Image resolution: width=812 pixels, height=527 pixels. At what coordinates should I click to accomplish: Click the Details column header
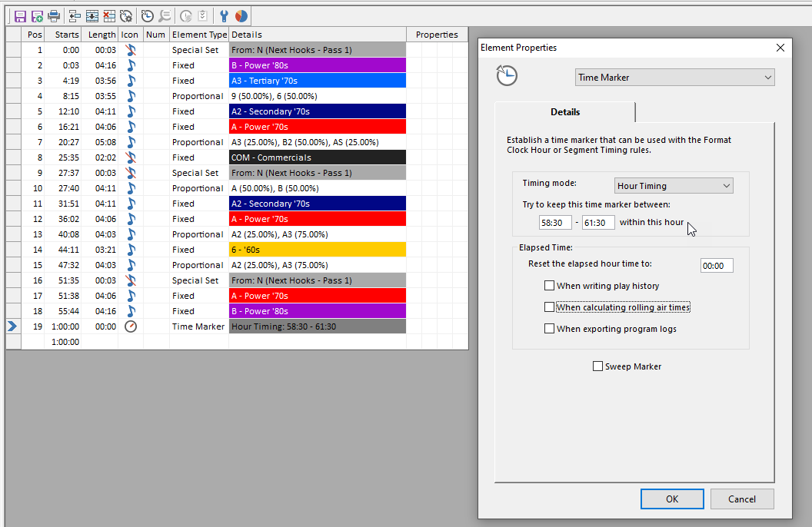(318, 35)
